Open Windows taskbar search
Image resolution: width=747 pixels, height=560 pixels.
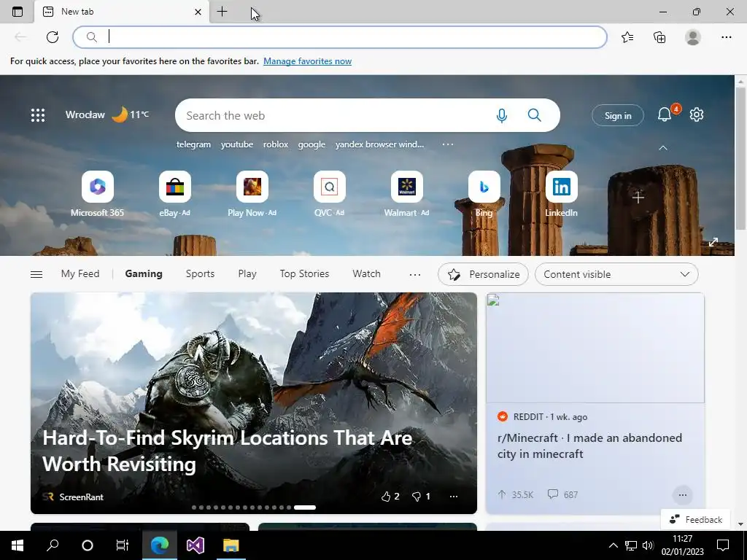(53, 545)
